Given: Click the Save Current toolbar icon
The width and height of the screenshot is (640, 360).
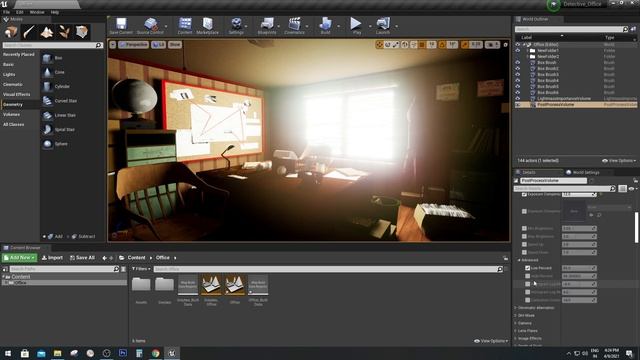Looking at the screenshot, I should point(121,26).
